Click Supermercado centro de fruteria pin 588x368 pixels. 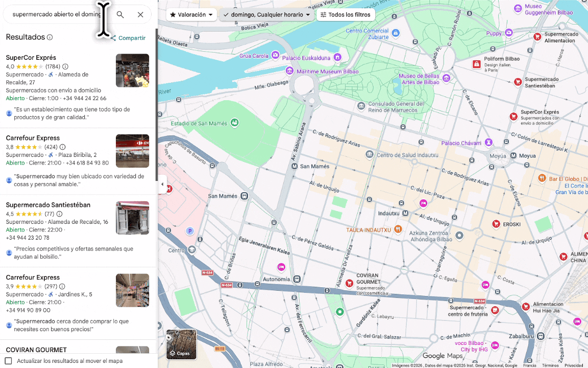tap(495, 310)
